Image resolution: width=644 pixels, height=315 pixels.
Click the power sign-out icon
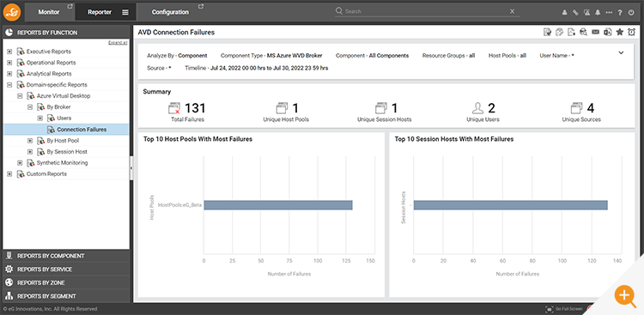pyautogui.click(x=632, y=12)
